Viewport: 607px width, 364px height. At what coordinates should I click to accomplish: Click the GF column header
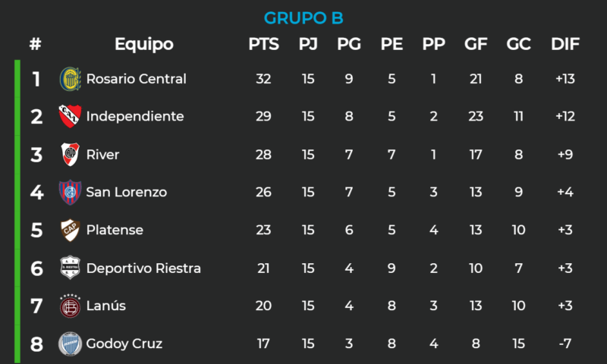tap(476, 44)
